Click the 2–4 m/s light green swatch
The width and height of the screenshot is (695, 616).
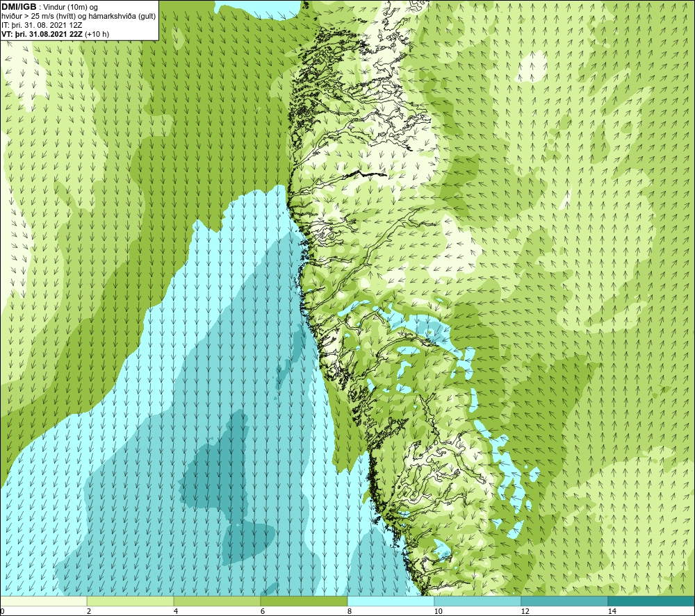coord(131,601)
